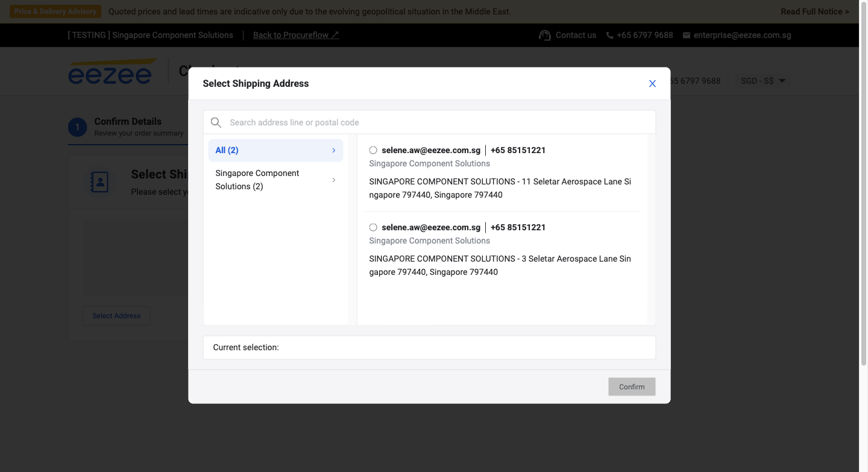868x472 pixels.
Task: Focus the address or postal code search field
Action: pos(429,122)
